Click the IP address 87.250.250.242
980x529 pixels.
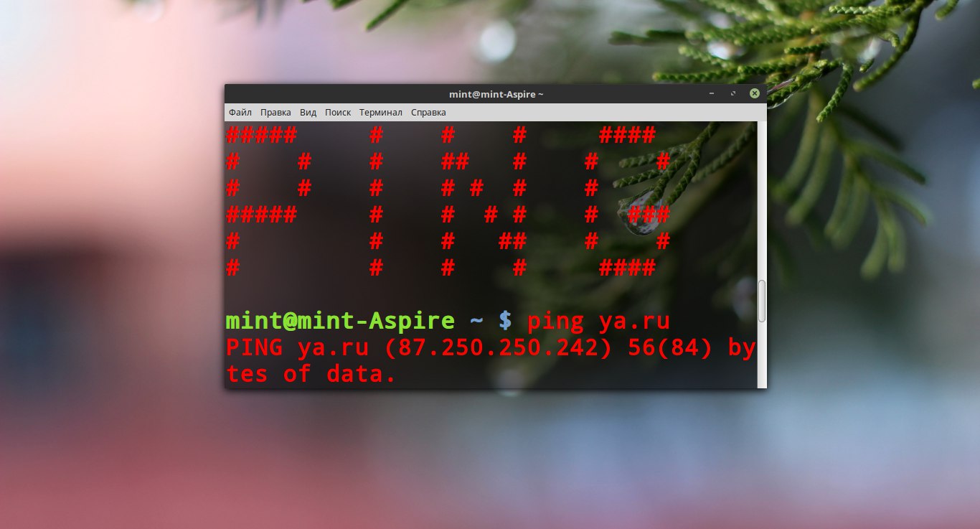tap(499, 348)
